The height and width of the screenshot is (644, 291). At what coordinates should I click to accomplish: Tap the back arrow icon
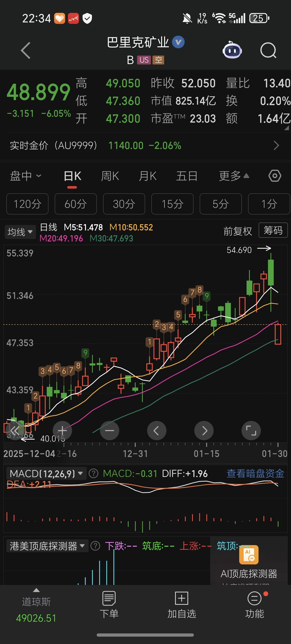[26, 51]
